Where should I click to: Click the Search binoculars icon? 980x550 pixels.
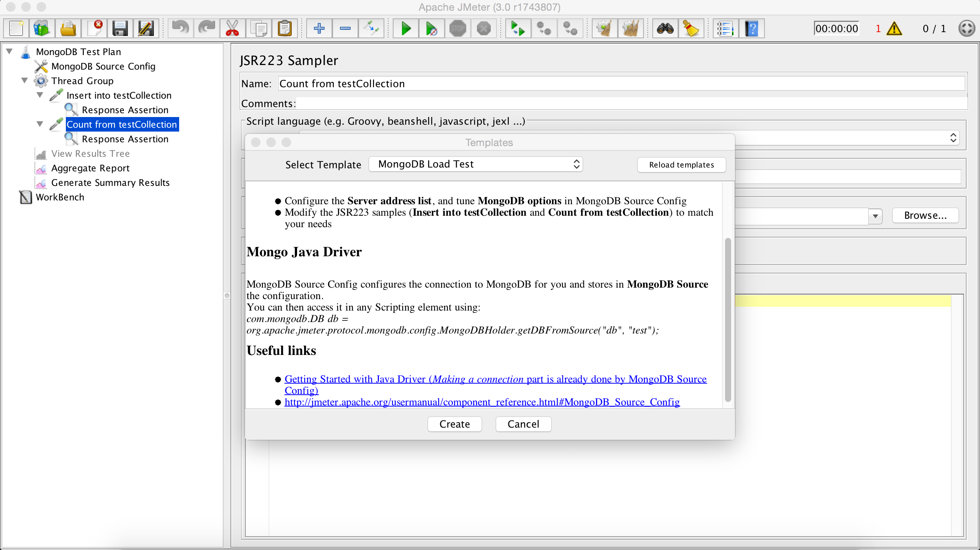pos(665,29)
